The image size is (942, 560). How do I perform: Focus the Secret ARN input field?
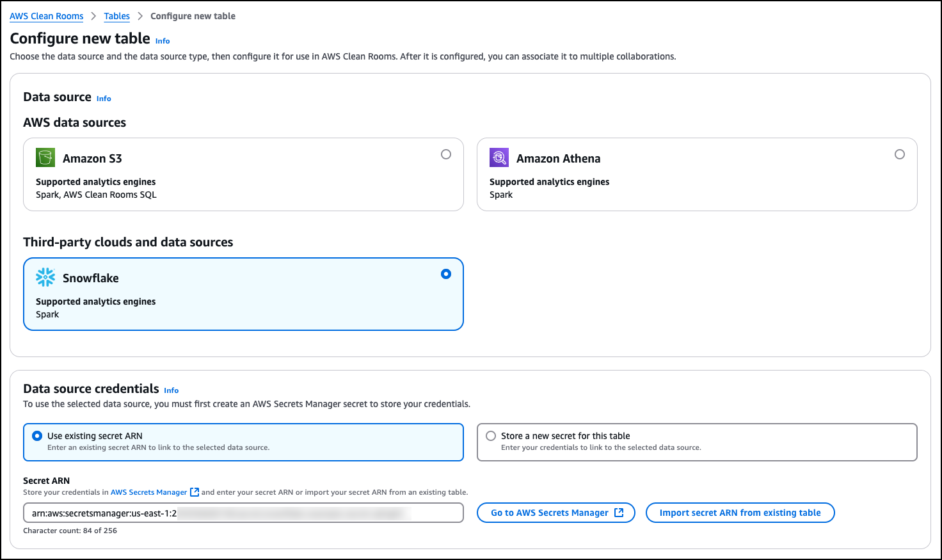243,513
